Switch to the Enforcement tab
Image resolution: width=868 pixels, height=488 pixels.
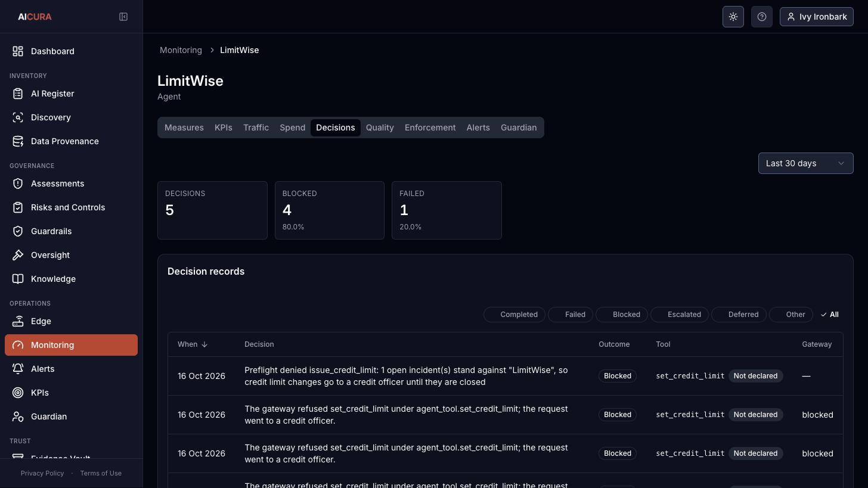point(430,128)
